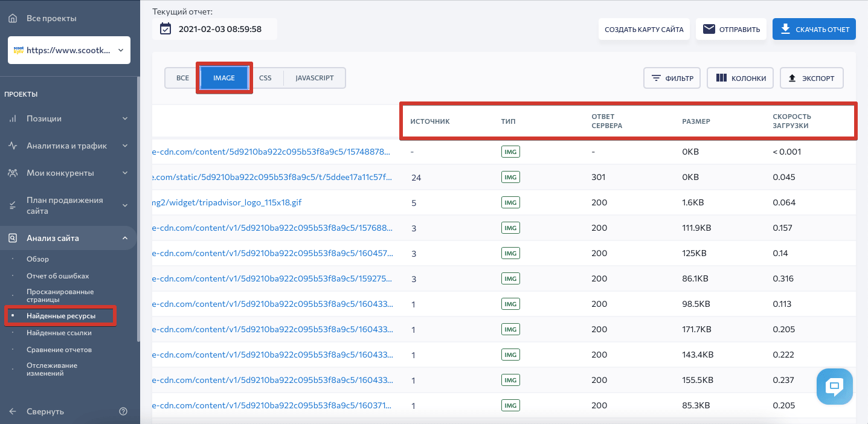This screenshot has height=424, width=868.
Task: Click the Анализ сайта magnifier icon
Action: tap(13, 238)
